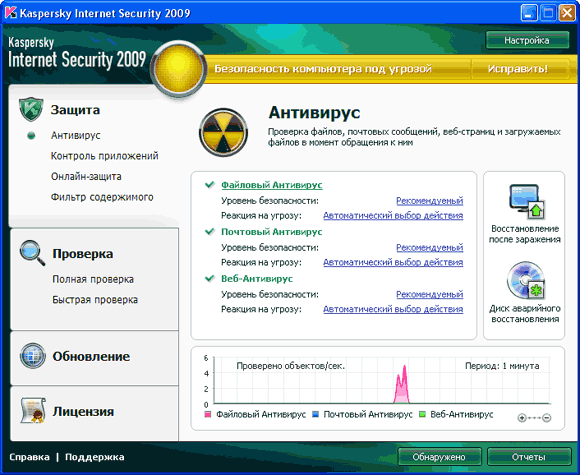Open Восстановление после заражения monitor icon

tap(527, 202)
